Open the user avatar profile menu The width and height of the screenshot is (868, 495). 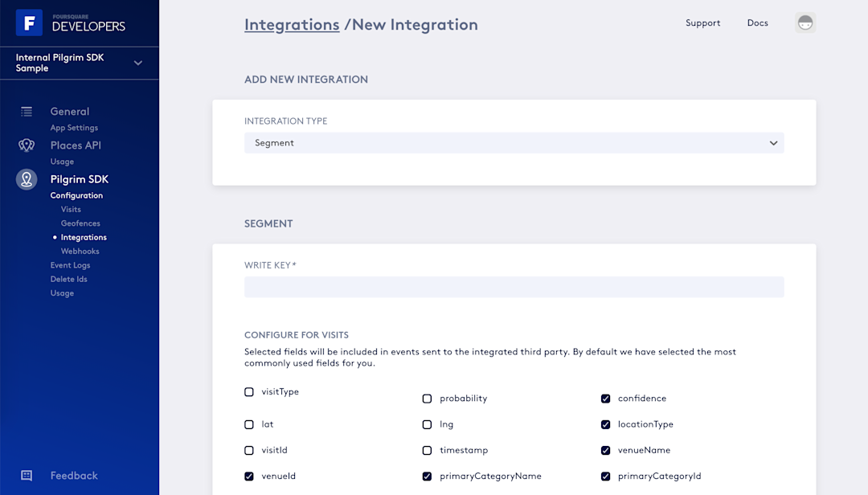(805, 23)
